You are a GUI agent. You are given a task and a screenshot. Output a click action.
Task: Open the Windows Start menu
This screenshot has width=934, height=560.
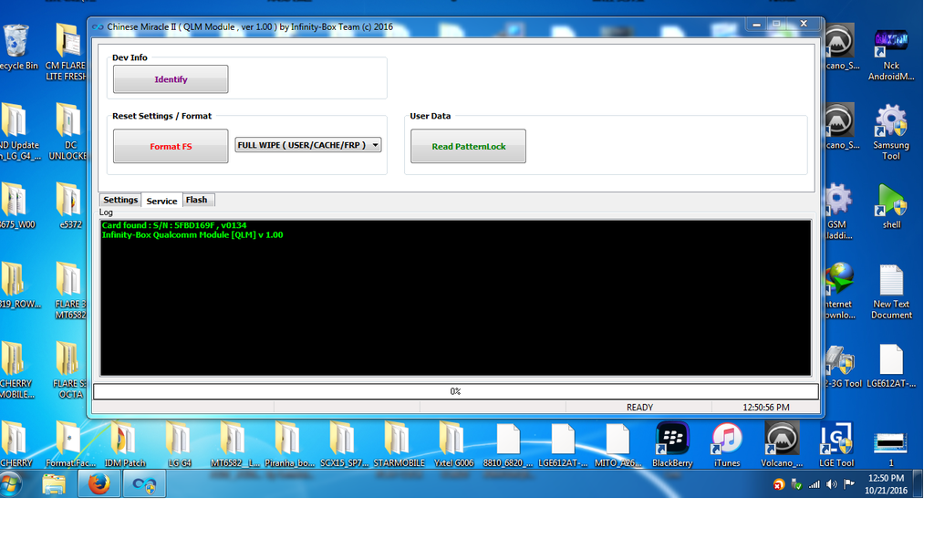10,483
